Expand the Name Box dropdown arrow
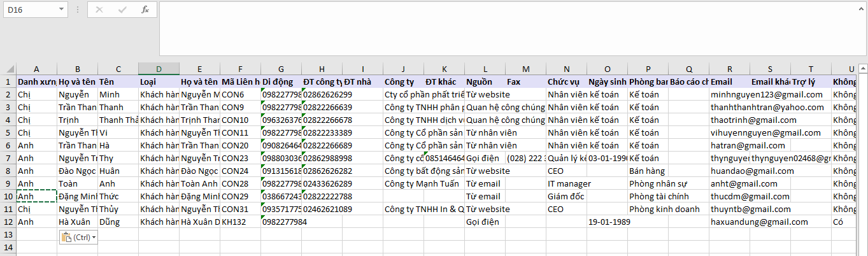The height and width of the screenshot is (256, 868). [61, 10]
